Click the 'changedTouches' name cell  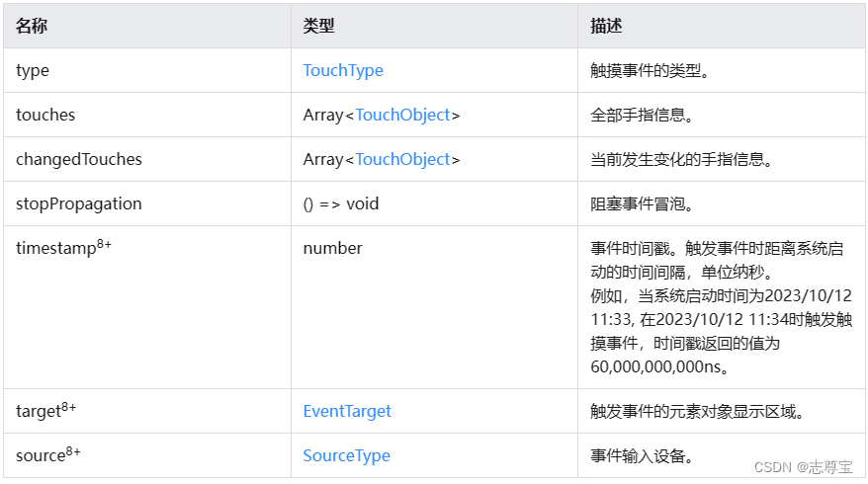[x=147, y=159]
